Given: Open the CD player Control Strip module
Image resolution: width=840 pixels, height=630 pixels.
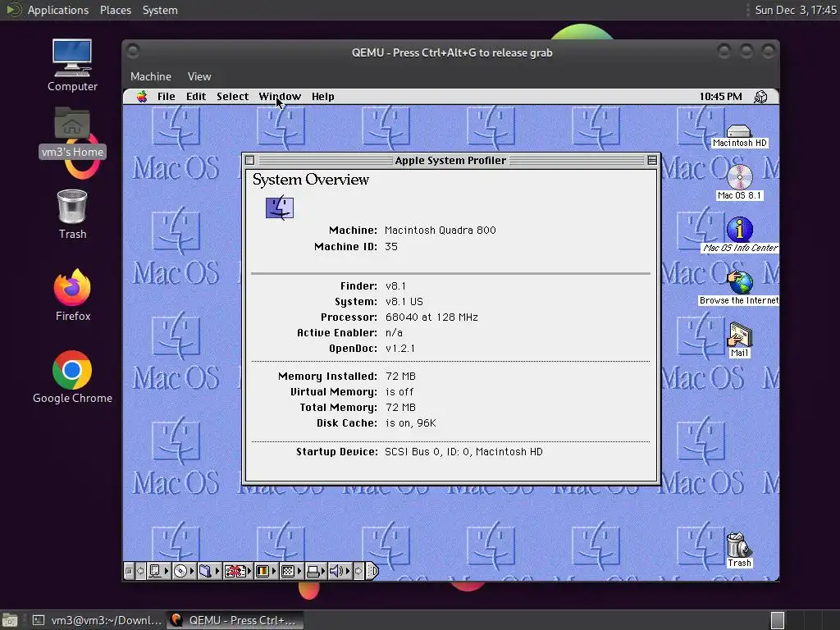Looking at the screenshot, I should (185, 571).
